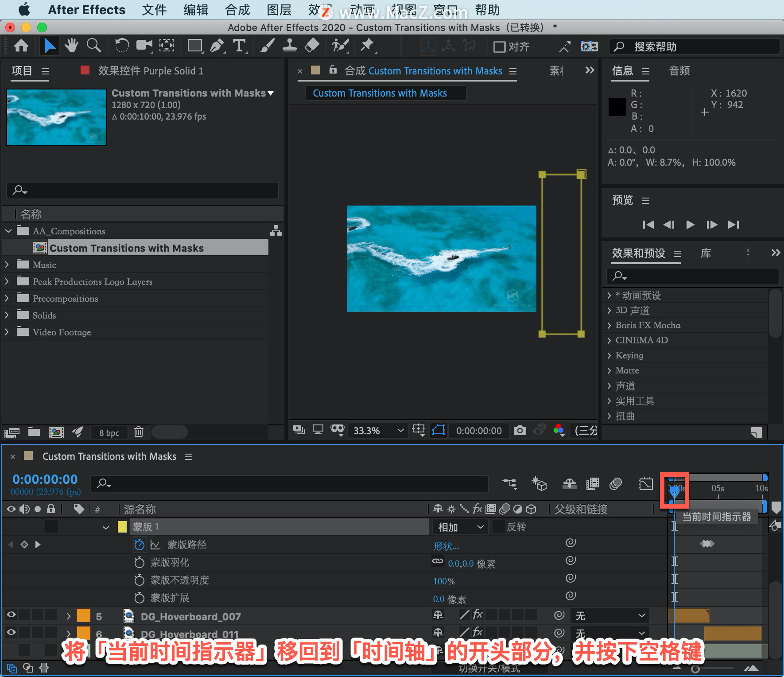The width and height of the screenshot is (784, 677).
Task: Click the composition thumbnail in Project panel
Action: 57,117
